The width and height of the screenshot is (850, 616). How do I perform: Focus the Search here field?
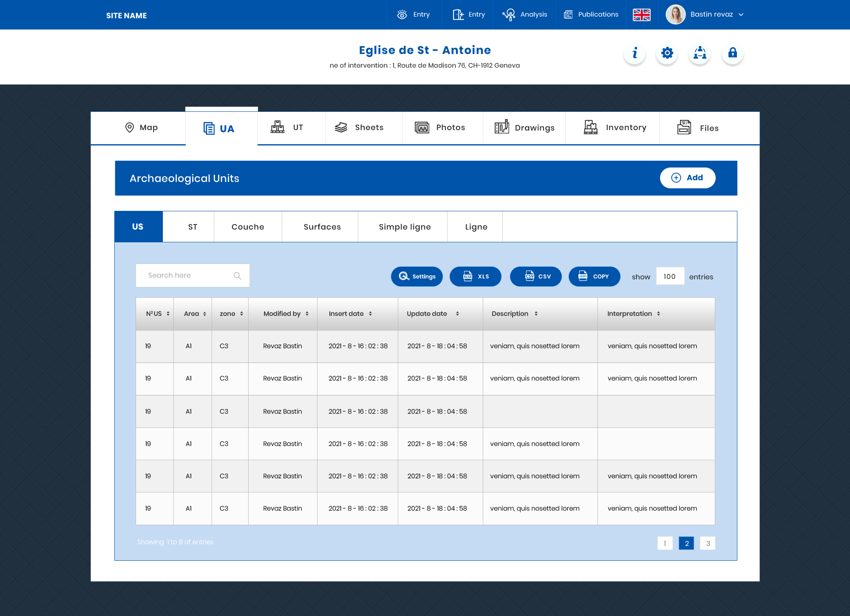coord(187,275)
